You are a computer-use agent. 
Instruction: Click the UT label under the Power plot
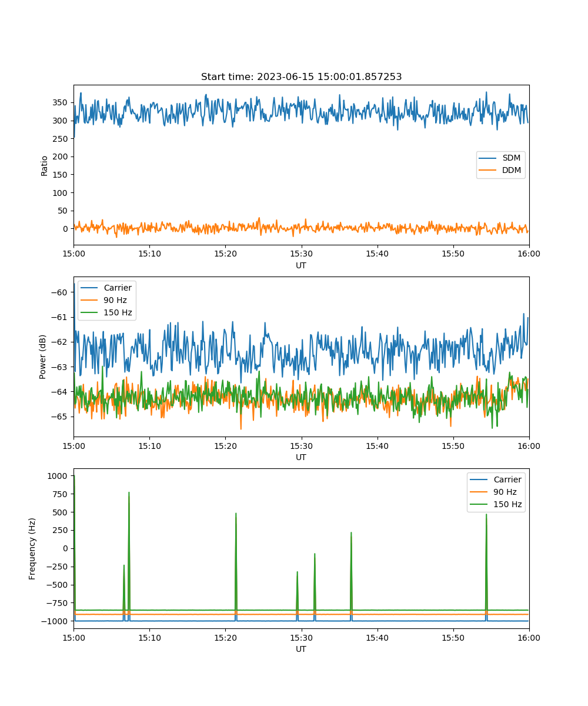coord(301,457)
